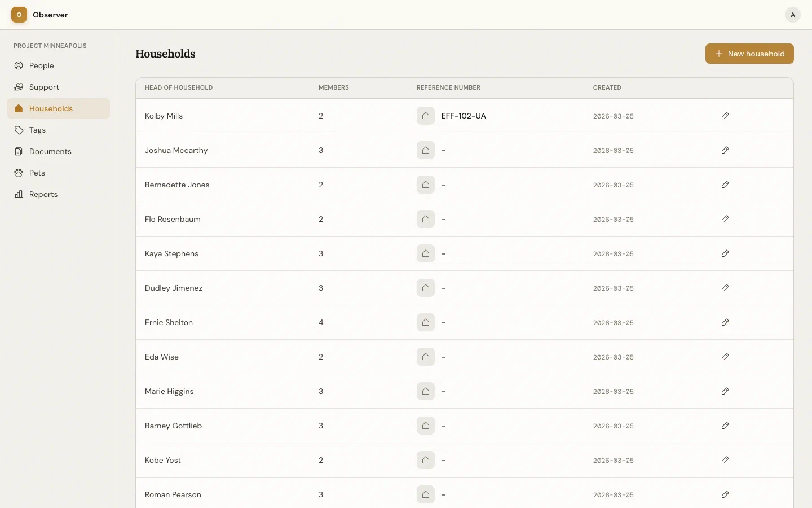The image size is (812, 508).
Task: Select the Dudley Jimenez household row
Action: [174, 288]
